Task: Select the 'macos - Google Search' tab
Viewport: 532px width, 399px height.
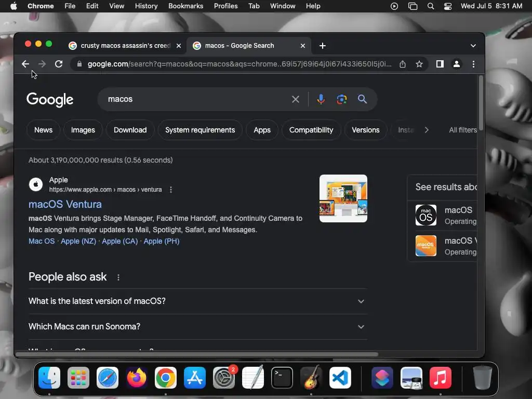Action: [x=248, y=46]
